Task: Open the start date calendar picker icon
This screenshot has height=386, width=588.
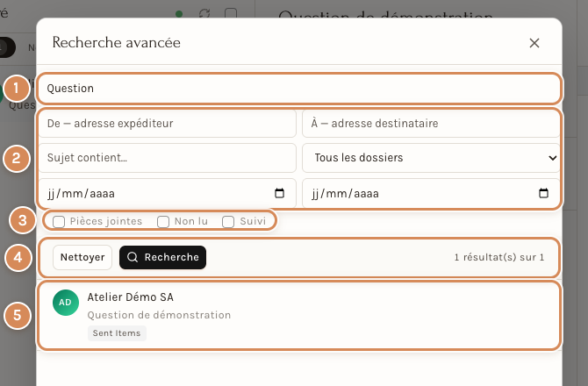Action: click(279, 193)
